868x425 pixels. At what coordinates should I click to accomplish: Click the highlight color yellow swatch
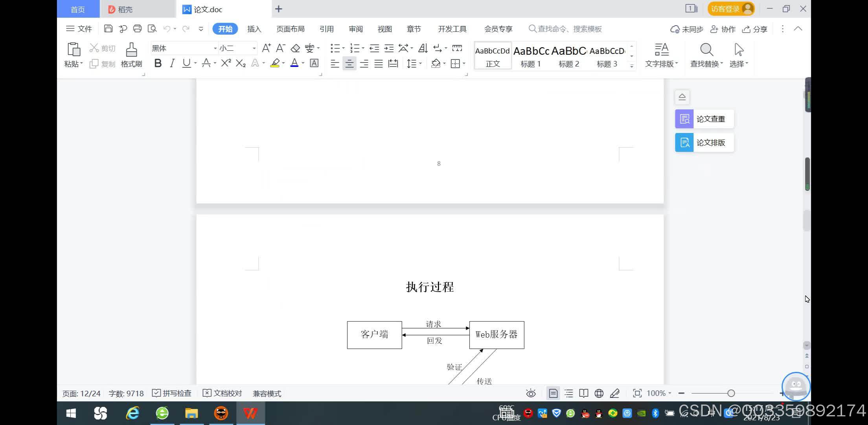275,63
